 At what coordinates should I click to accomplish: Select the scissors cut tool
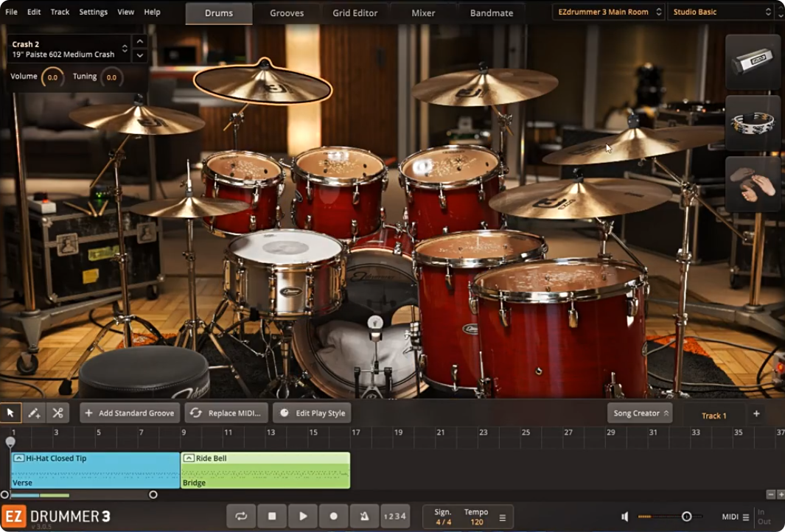tap(57, 413)
